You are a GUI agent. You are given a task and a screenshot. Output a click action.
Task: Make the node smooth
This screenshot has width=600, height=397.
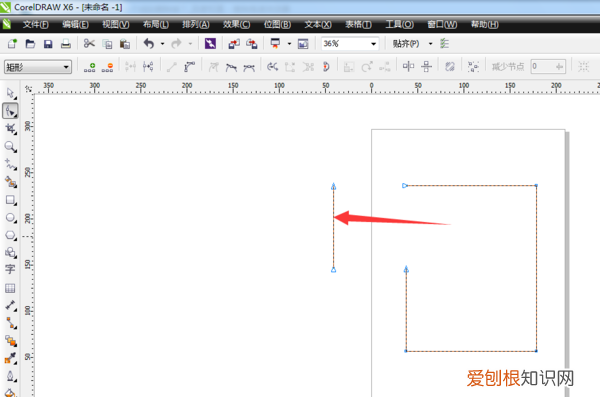click(231, 67)
